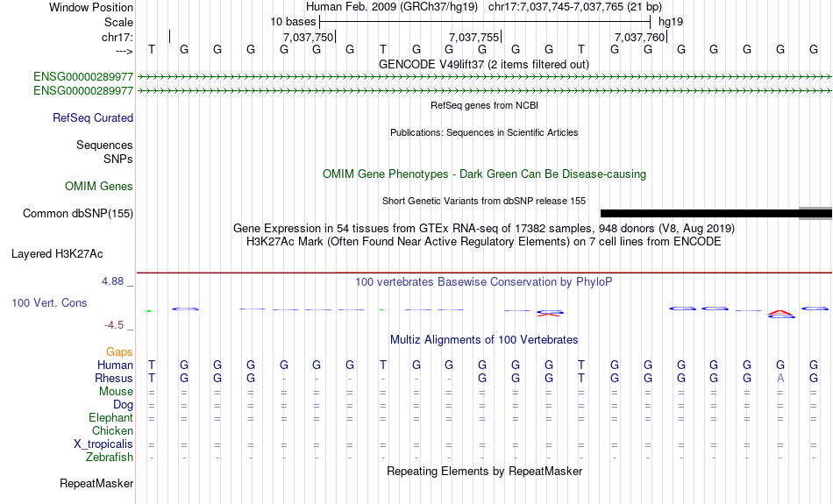The width and height of the screenshot is (833, 504).
Task: Click the RepeatMasker track label
Action: coord(96,483)
